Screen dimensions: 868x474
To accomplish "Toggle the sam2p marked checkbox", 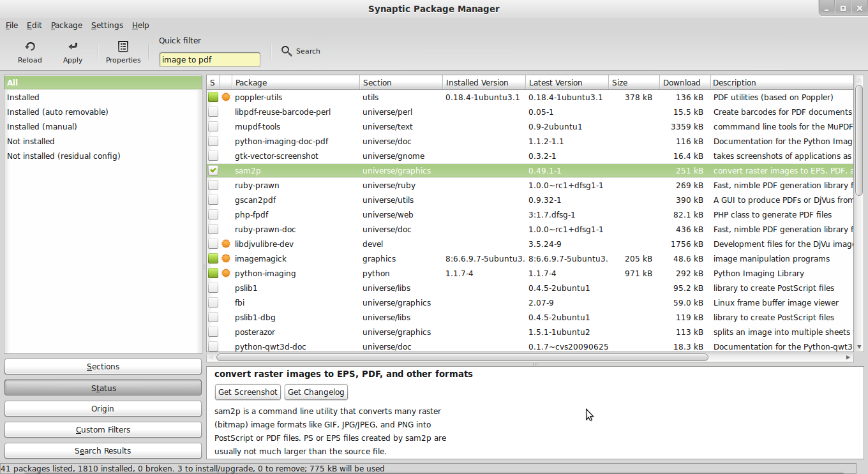I will coord(213,171).
